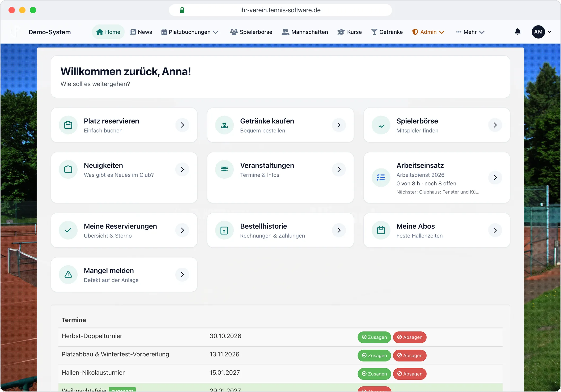Click the Veranstaltungen card icon
Viewport: 561px width, 392px height.
pyautogui.click(x=224, y=169)
